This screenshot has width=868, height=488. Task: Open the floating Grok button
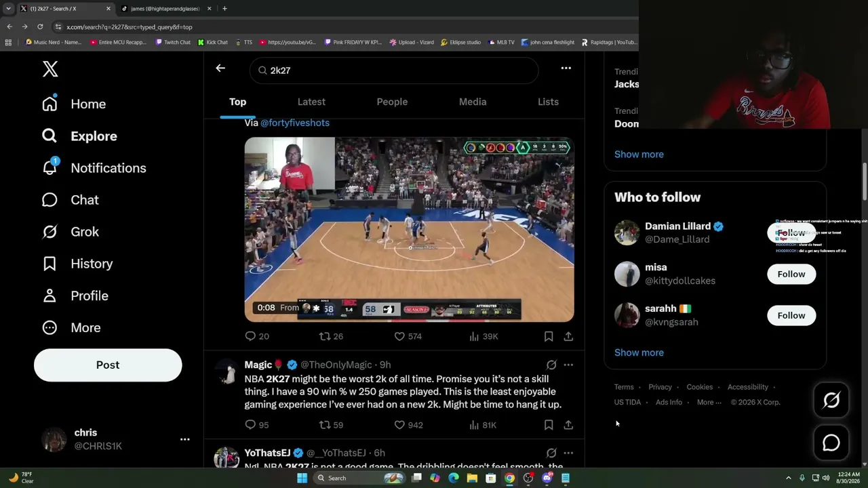click(x=831, y=401)
